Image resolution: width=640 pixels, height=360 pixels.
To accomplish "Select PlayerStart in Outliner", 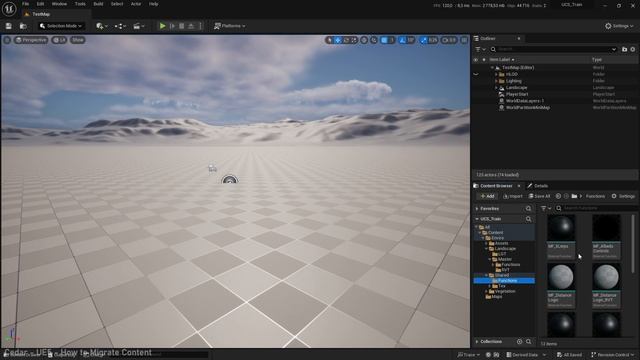I will click(x=516, y=94).
